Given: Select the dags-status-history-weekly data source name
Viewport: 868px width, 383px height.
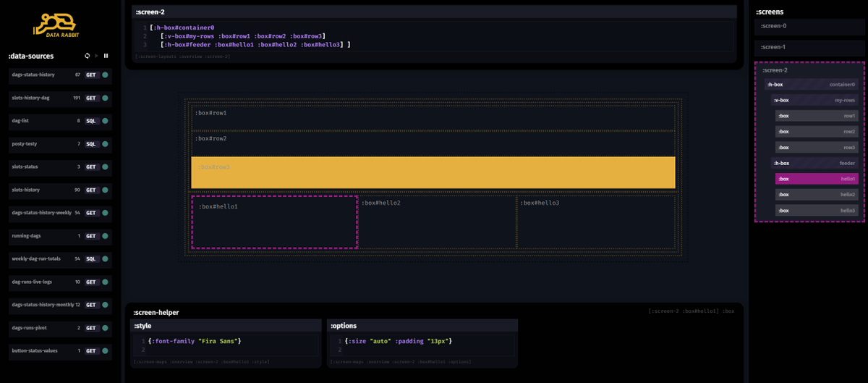Looking at the screenshot, I should [41, 213].
